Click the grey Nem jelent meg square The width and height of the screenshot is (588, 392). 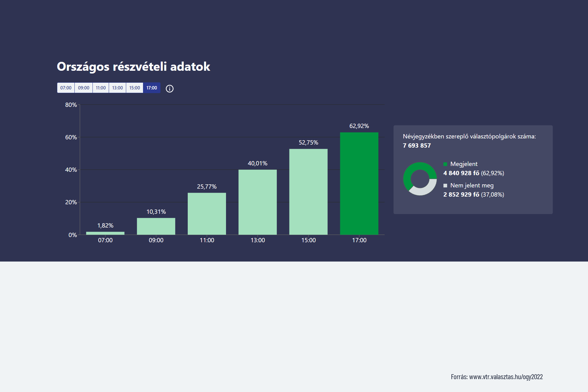point(445,186)
